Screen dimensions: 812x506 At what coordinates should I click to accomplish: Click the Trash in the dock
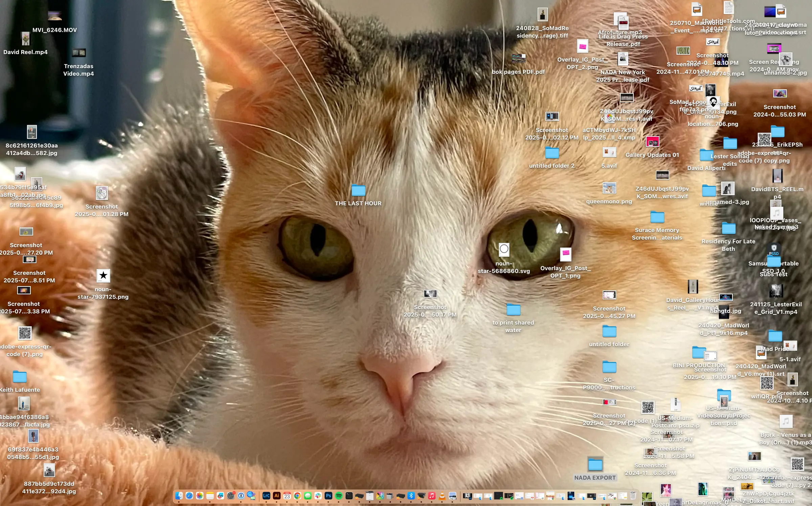click(x=633, y=496)
